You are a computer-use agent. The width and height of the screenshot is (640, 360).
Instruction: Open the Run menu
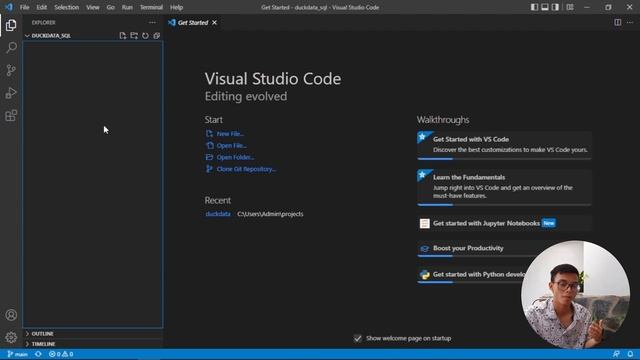coord(127,7)
